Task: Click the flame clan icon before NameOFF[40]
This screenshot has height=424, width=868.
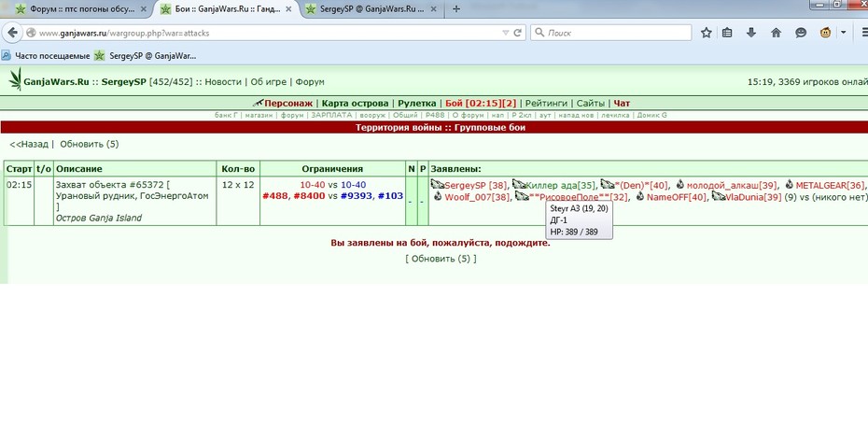Action: pyautogui.click(x=640, y=196)
